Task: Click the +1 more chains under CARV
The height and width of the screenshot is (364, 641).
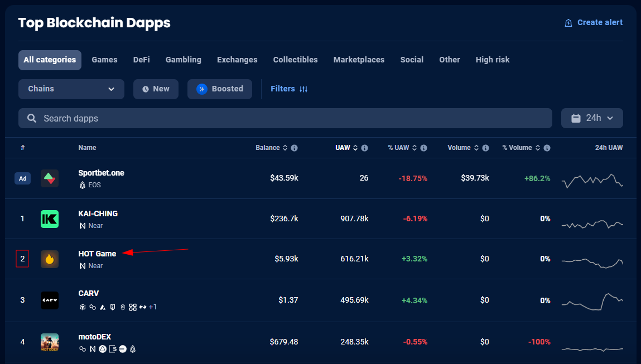Action: [x=152, y=307]
